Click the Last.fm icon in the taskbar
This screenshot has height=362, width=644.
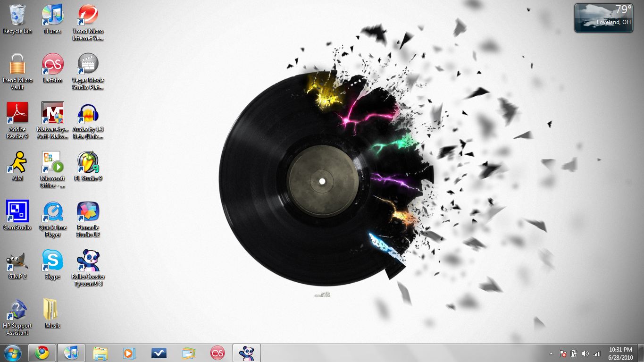point(217,353)
